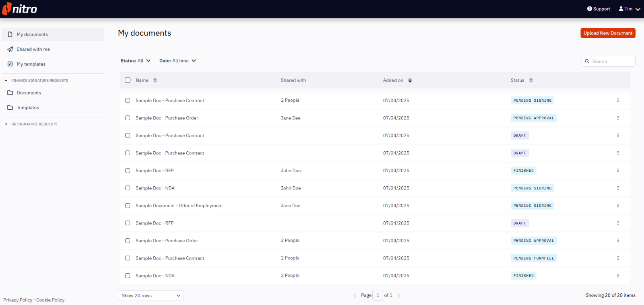Image resolution: width=644 pixels, height=305 pixels.
Task: Sort by Status column arrows
Action: click(x=531, y=80)
